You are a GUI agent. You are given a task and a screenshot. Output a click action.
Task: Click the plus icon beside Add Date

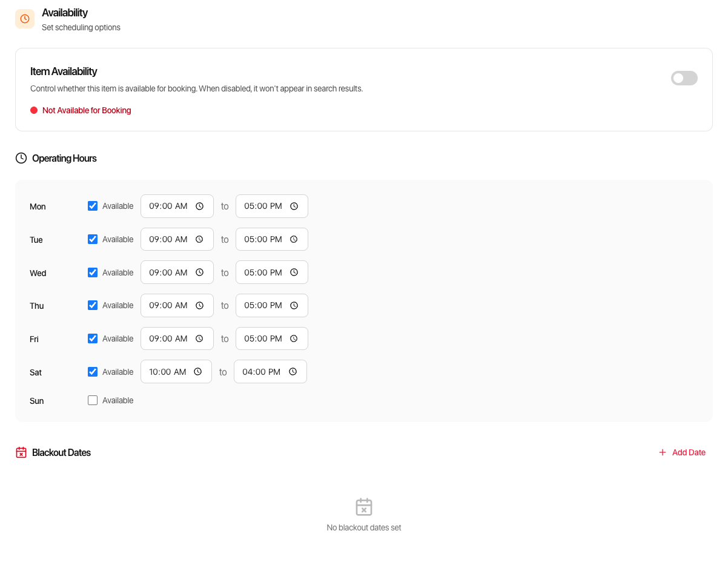663,452
